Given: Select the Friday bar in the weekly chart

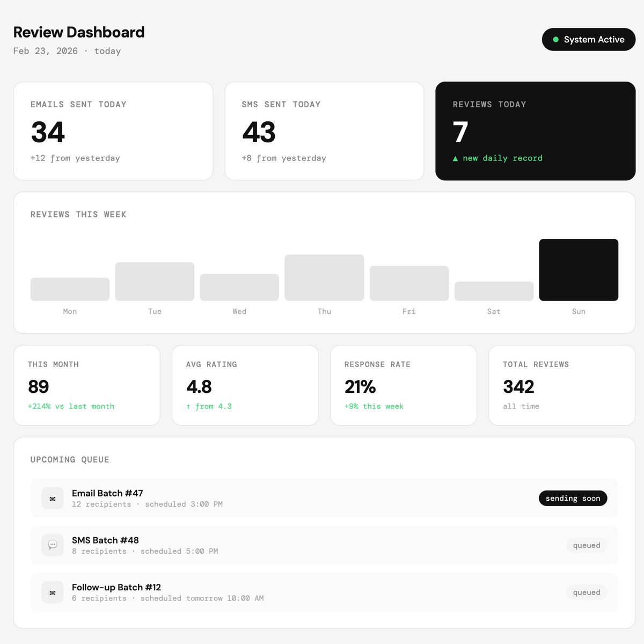Looking at the screenshot, I should [409, 283].
